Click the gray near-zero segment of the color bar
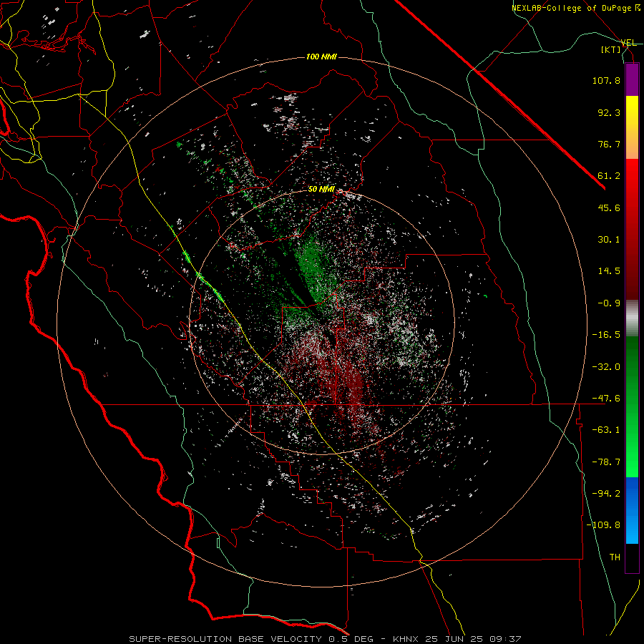Viewport: 644px width, 644px height. coord(632,318)
